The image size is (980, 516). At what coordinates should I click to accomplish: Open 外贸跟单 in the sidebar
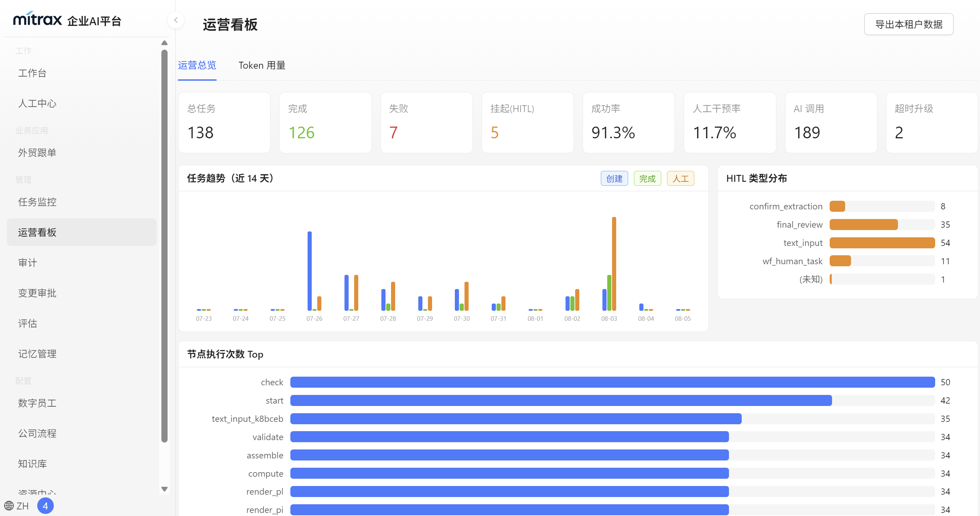click(x=81, y=152)
